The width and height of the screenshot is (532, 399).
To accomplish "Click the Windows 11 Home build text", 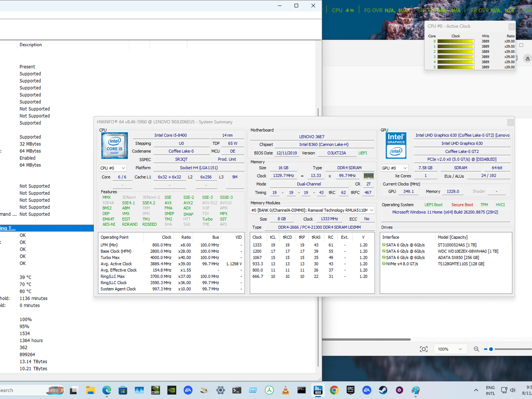I will click(445, 212).
